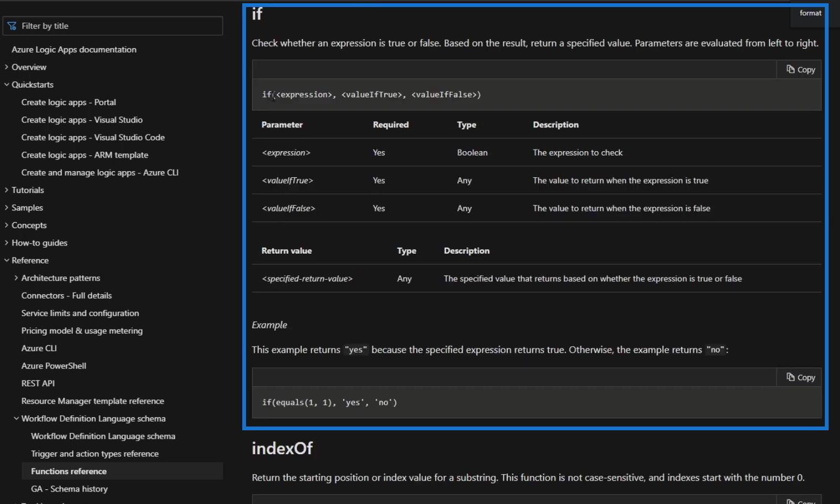This screenshot has height=504, width=840.
Task: Click the filter funnel icon
Action: 12,26
